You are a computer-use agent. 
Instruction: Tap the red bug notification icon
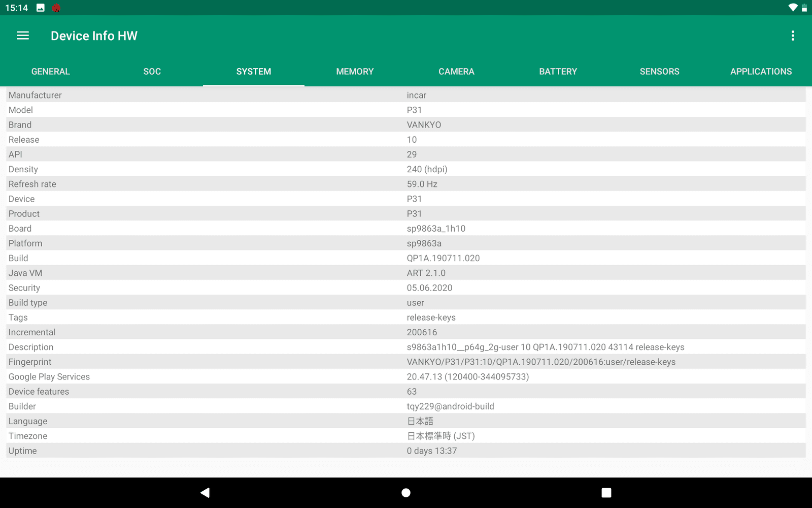click(x=56, y=8)
